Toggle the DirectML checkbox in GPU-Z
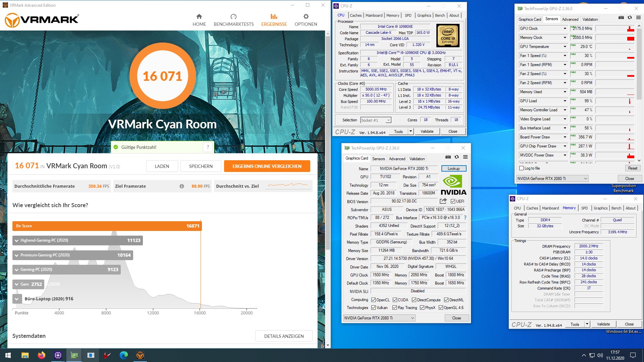 (446, 300)
